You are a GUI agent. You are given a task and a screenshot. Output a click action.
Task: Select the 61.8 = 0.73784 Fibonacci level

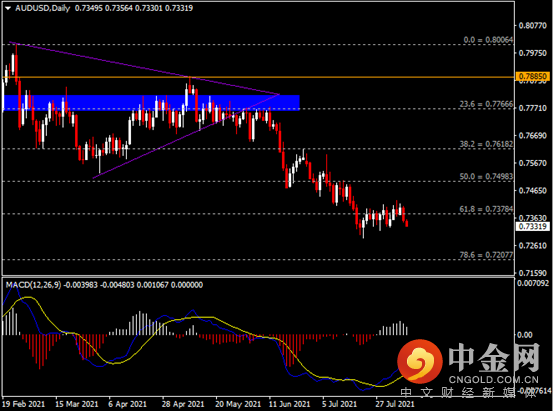pos(486,209)
